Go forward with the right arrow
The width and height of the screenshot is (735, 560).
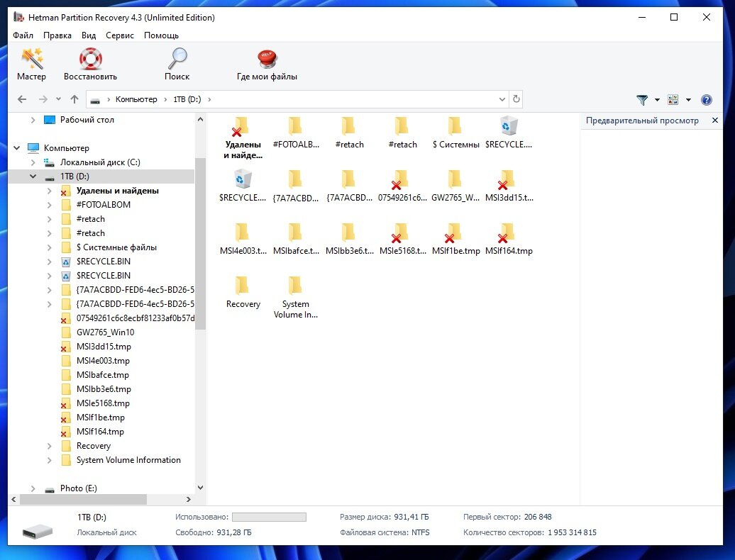[43, 99]
